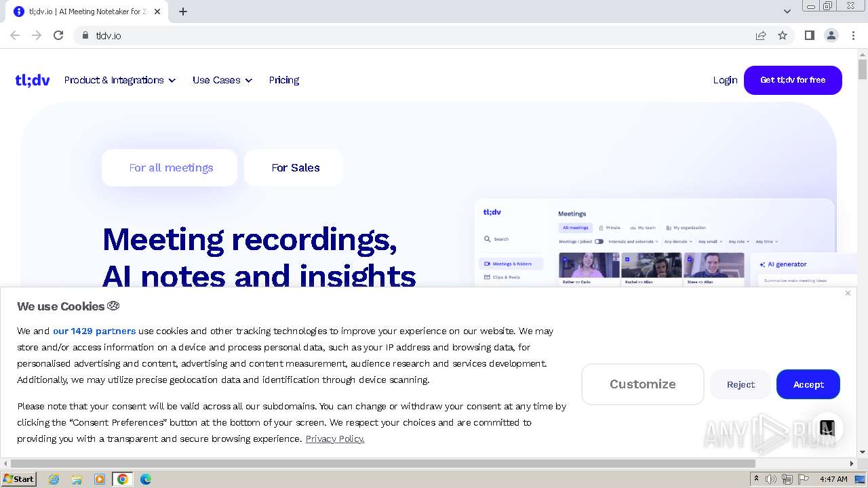Click the browser forward arrow
This screenshot has width=868, height=488.
point(37,35)
